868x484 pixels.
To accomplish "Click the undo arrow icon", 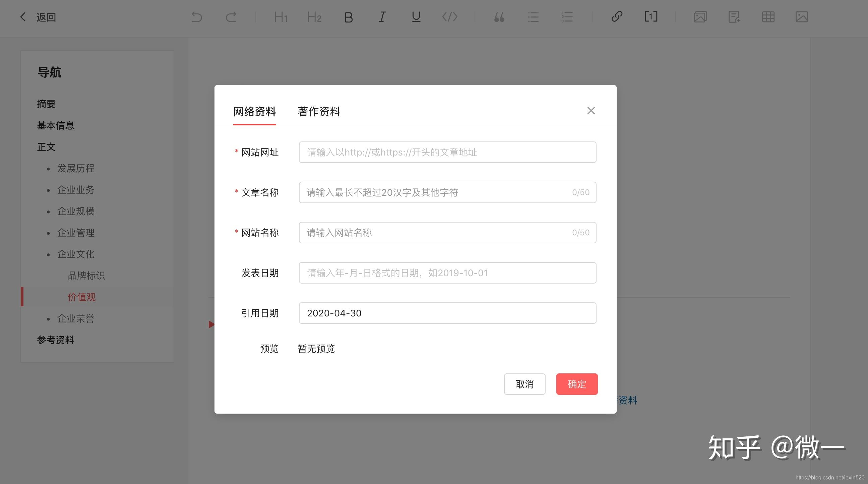I will [197, 17].
